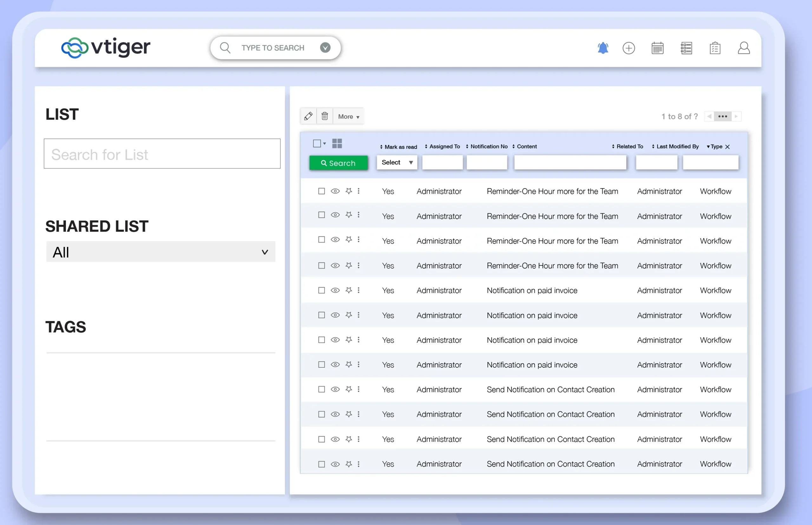Expand the More actions dropdown

pyautogui.click(x=348, y=117)
